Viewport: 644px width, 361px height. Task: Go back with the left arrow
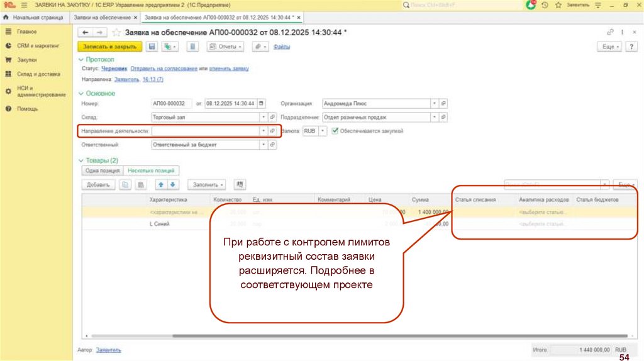pos(85,33)
